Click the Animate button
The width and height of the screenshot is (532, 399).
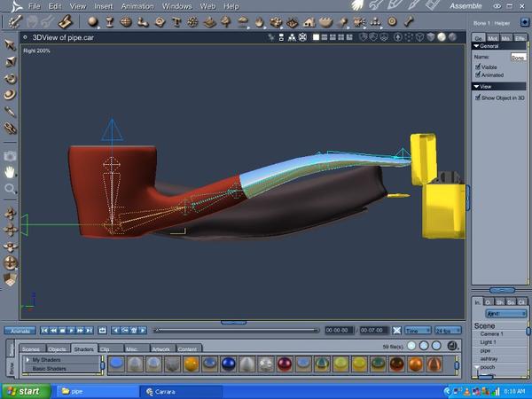[x=20, y=331]
